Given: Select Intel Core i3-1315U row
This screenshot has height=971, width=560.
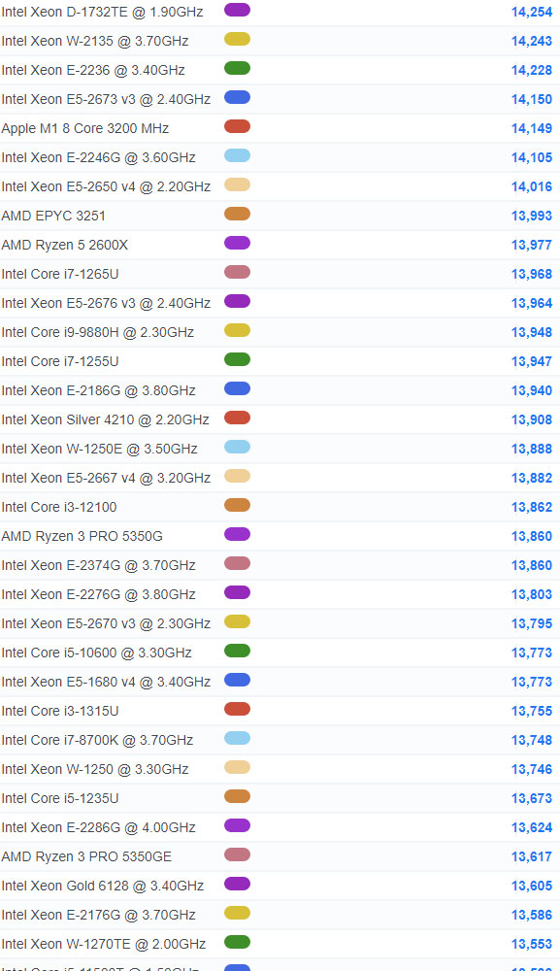Looking at the screenshot, I should (x=280, y=711).
